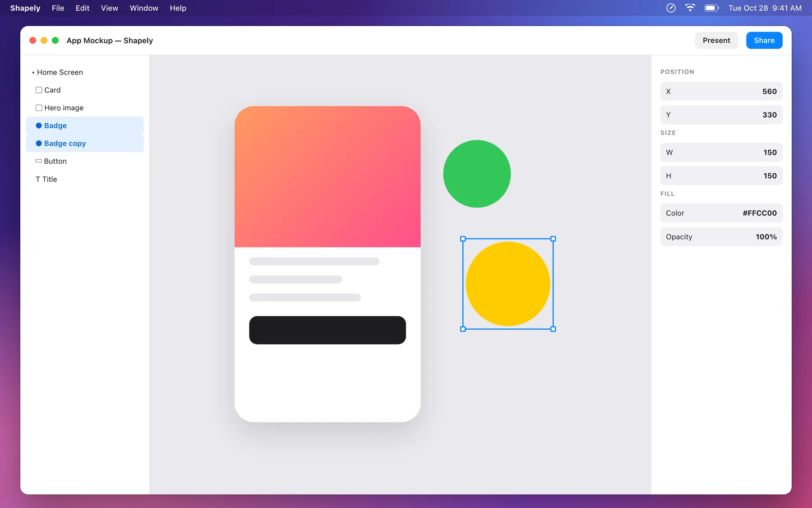Click the Opacity 100% field
The width and height of the screenshot is (812, 508).
point(721,237)
